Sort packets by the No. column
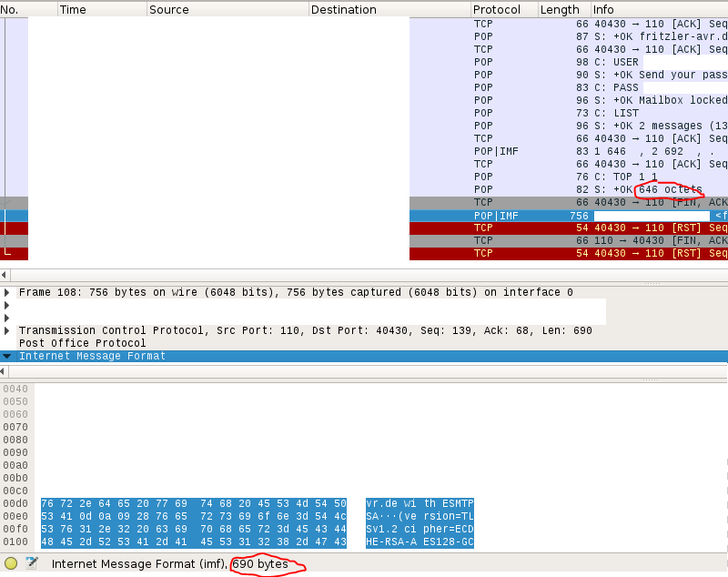 (x=29, y=9)
